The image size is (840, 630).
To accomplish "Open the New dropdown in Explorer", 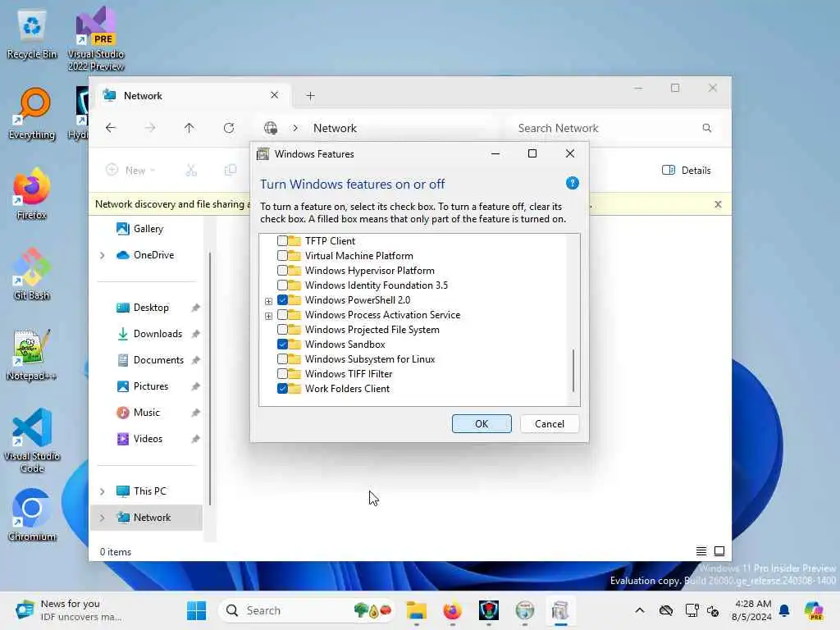I will 130,171.
